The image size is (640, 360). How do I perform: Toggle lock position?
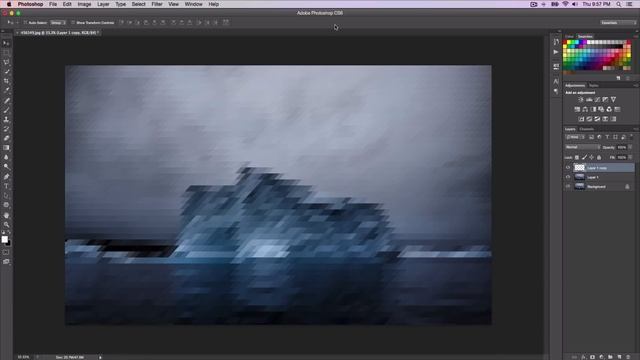pyautogui.click(x=591, y=157)
